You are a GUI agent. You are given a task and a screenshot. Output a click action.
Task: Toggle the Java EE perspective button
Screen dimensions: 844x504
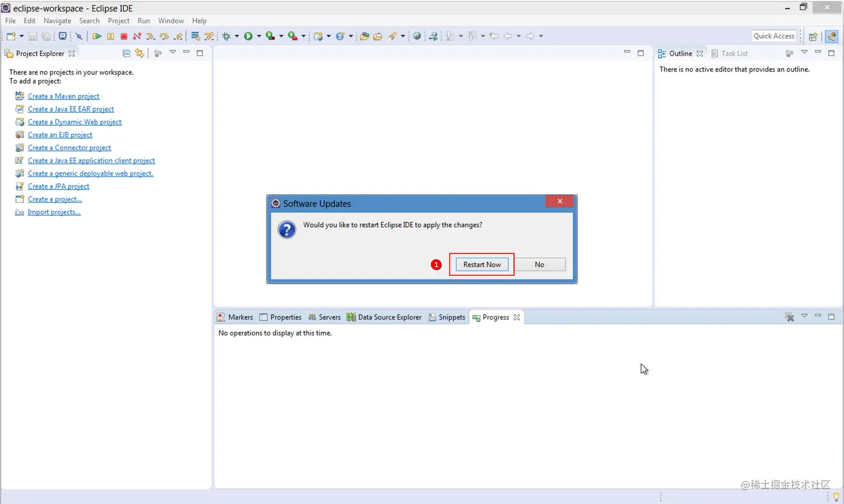coord(832,36)
